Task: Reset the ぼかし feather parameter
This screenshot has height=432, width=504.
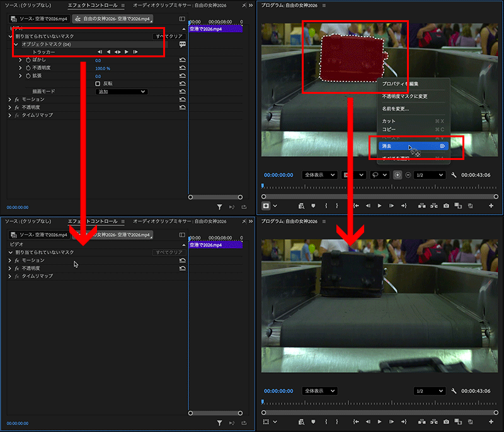Action: [x=183, y=60]
